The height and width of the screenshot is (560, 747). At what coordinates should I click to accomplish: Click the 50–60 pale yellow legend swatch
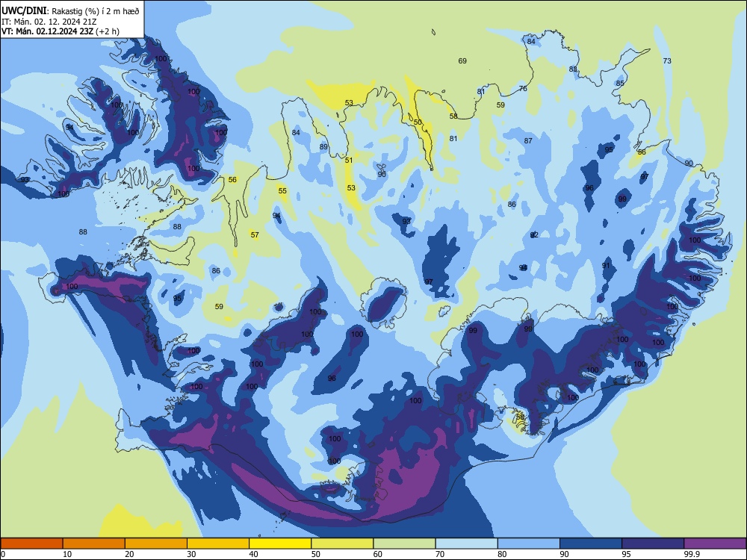(x=342, y=544)
